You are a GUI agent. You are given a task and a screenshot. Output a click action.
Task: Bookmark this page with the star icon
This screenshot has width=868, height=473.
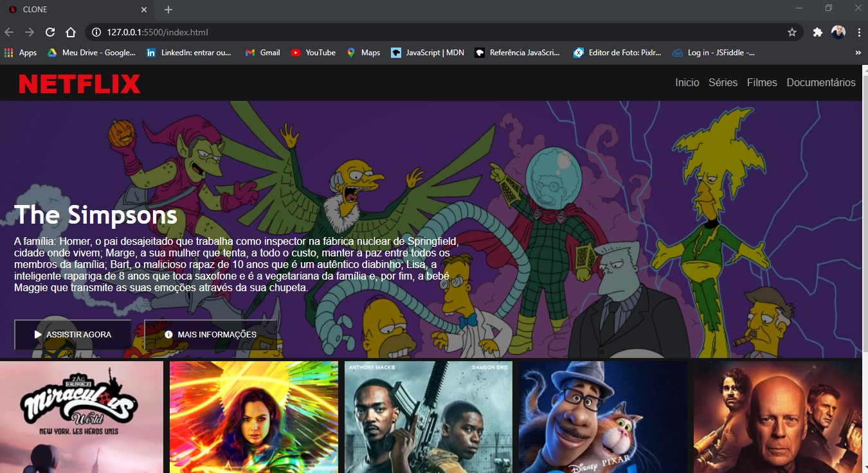click(792, 32)
